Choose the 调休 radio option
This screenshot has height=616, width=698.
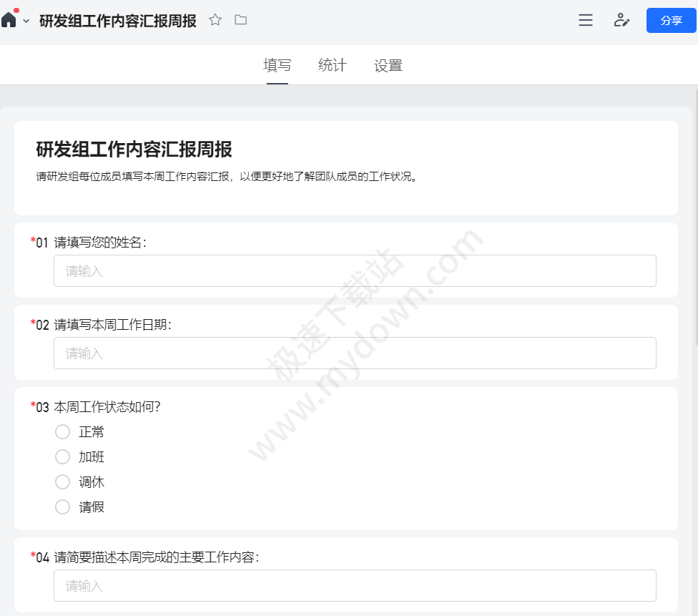(x=63, y=482)
